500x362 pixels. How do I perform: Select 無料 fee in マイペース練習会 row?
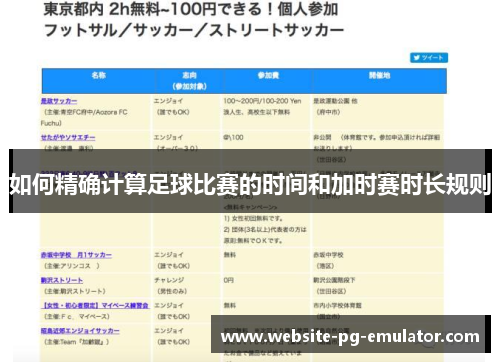pos(230,305)
